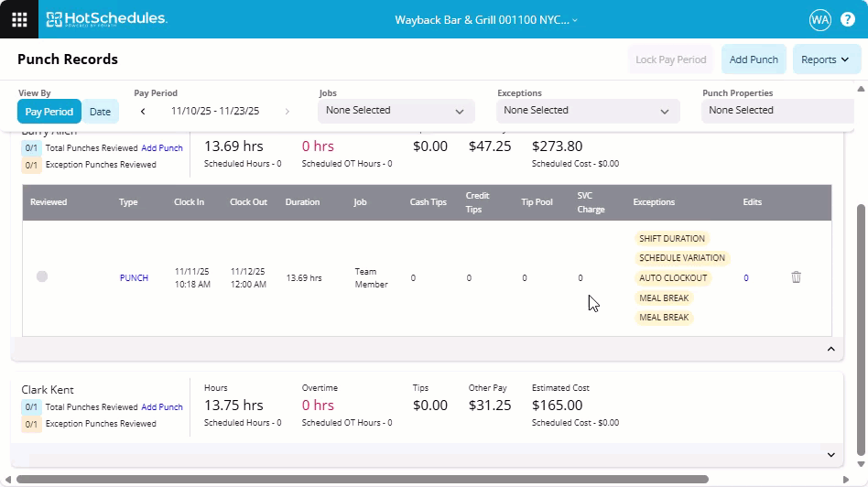Switch view to Pay Period
The height and width of the screenshot is (487, 868).
click(x=49, y=112)
